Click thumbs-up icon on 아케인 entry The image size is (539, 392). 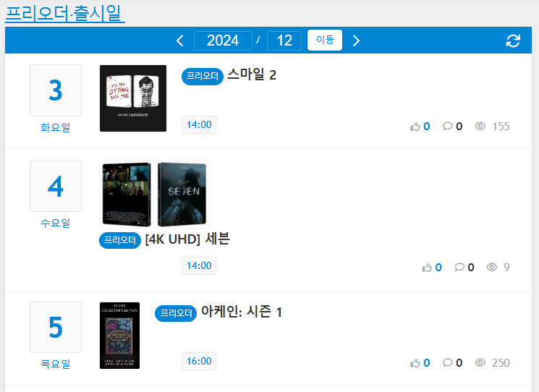click(415, 363)
